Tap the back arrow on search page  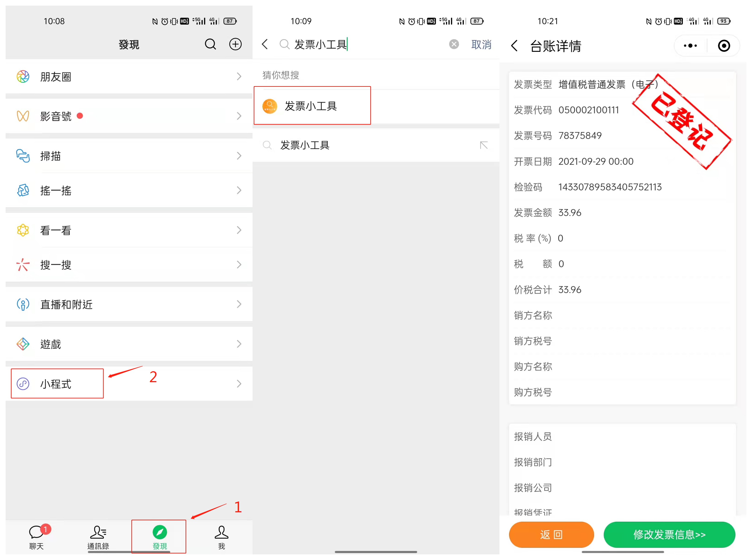tap(265, 44)
